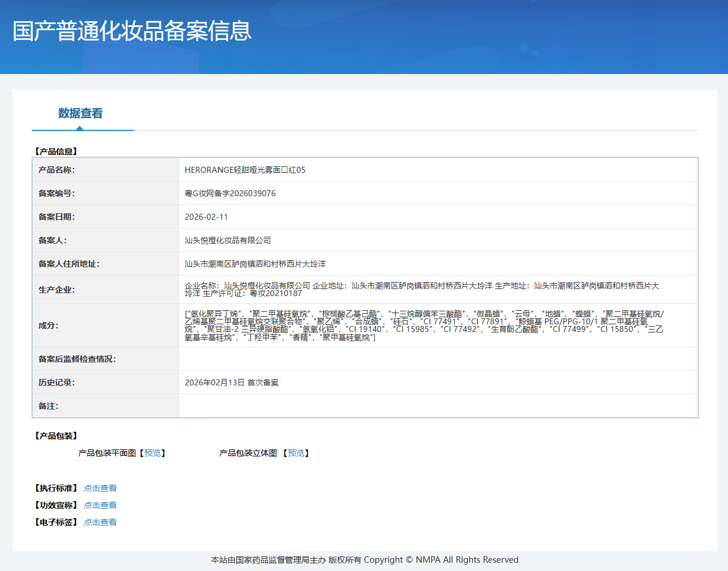Screen dimensions: 728x571
Task: Click the 【功效宣称】 label
Action: pos(56,505)
